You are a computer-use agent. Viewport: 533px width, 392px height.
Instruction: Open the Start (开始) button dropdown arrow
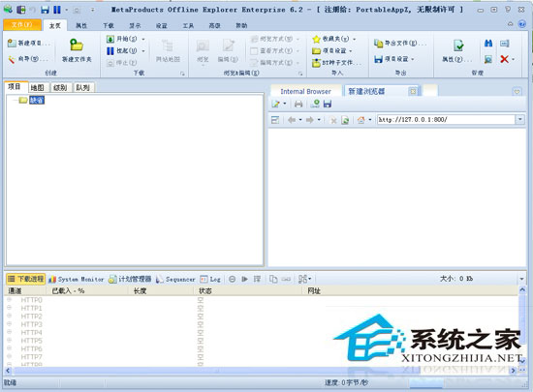click(x=143, y=40)
